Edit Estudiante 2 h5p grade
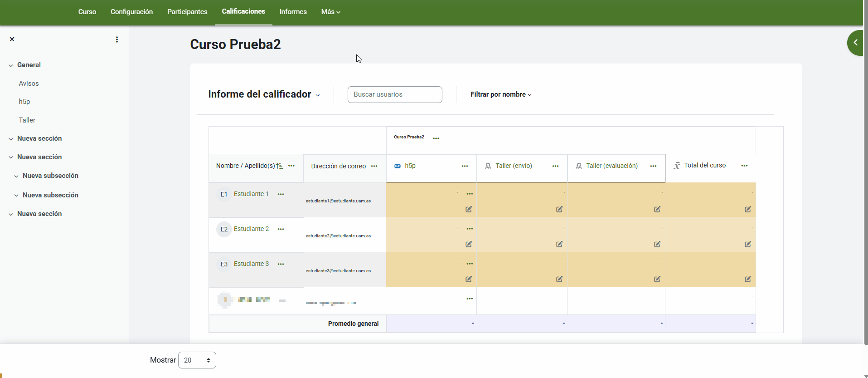The image size is (868, 378). pos(469,244)
